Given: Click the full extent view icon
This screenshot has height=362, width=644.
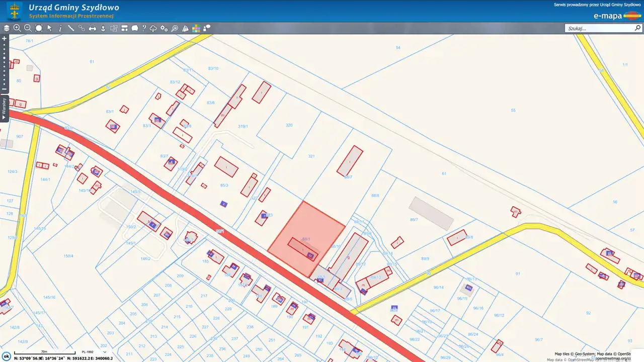Looking at the screenshot, I should (x=39, y=28).
